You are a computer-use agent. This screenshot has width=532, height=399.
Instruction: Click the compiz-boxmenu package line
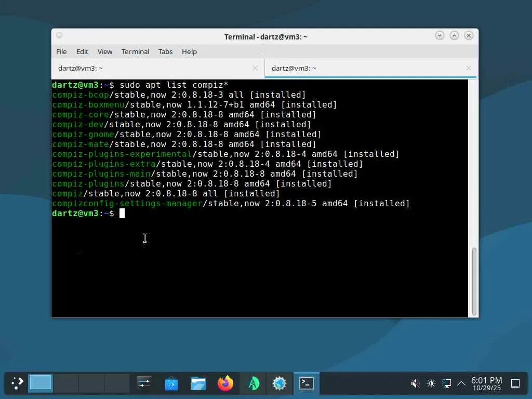(194, 104)
